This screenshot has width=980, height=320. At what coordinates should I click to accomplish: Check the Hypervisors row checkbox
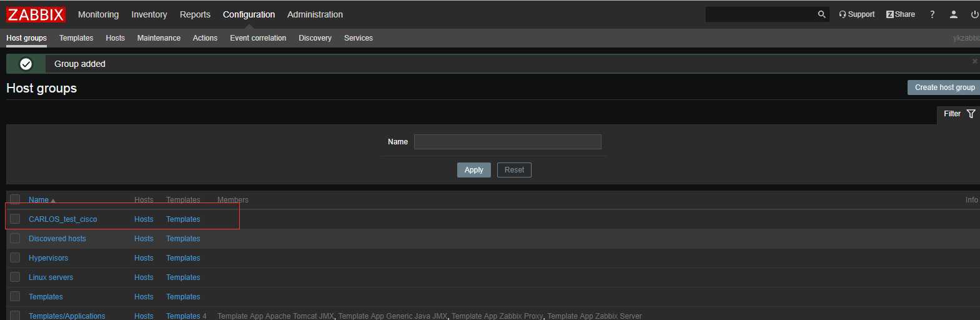tap(15, 257)
